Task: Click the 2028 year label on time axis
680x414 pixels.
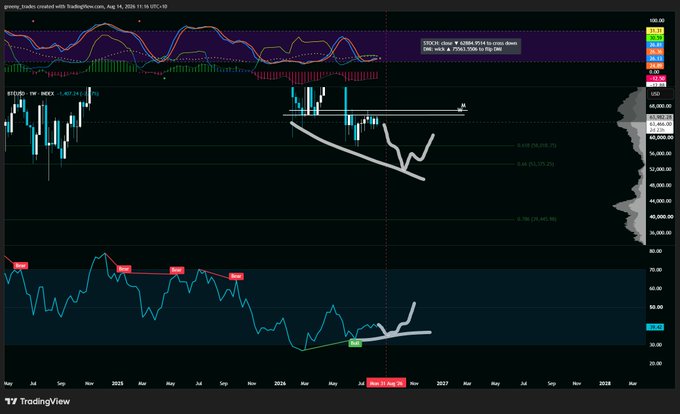Action: (x=605, y=383)
